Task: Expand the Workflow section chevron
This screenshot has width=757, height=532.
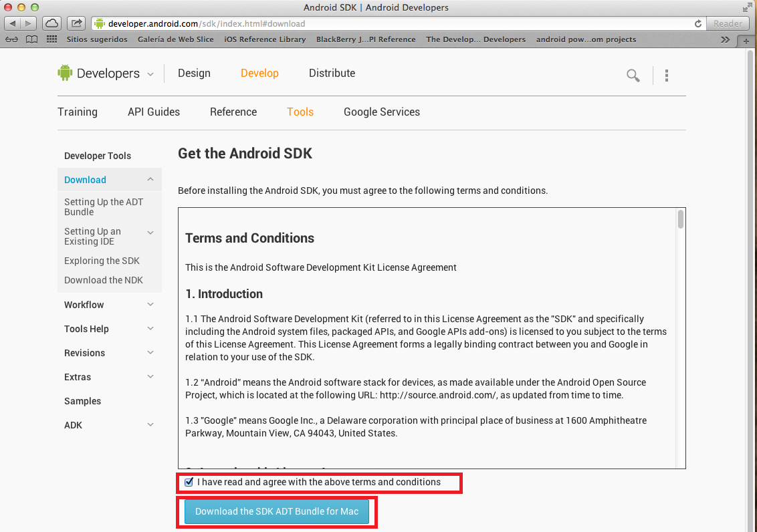Action: 150,304
